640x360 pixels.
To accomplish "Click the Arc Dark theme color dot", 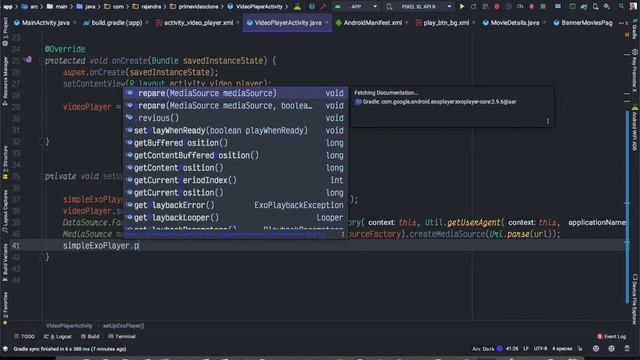I will point(499,349).
